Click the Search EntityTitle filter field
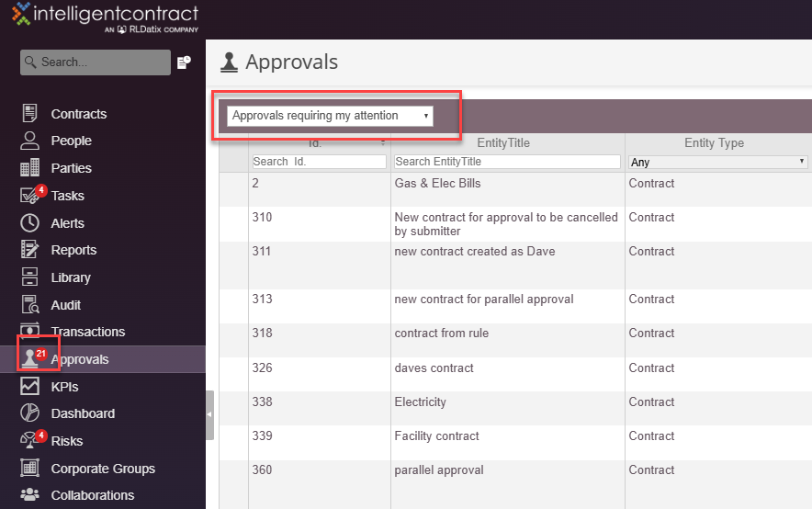812x509 pixels. pos(507,162)
